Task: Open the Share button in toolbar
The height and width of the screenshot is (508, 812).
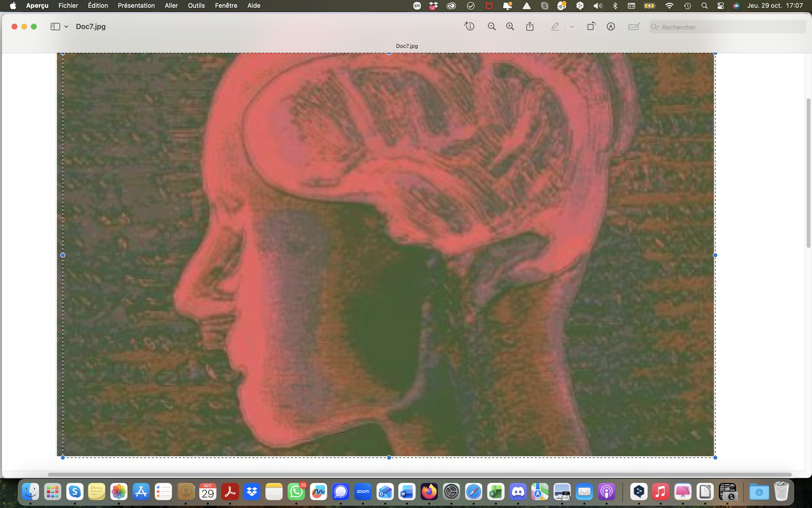Action: 530,26
